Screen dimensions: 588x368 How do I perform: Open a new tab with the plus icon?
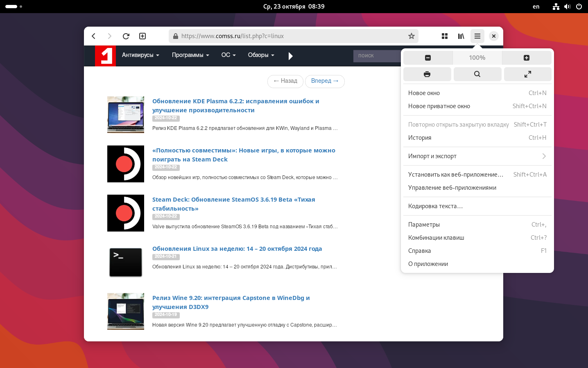[142, 36]
